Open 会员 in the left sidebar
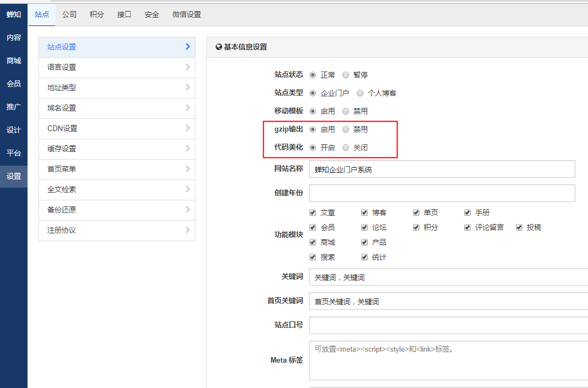Image resolution: width=588 pixels, height=388 pixels. coord(14,84)
